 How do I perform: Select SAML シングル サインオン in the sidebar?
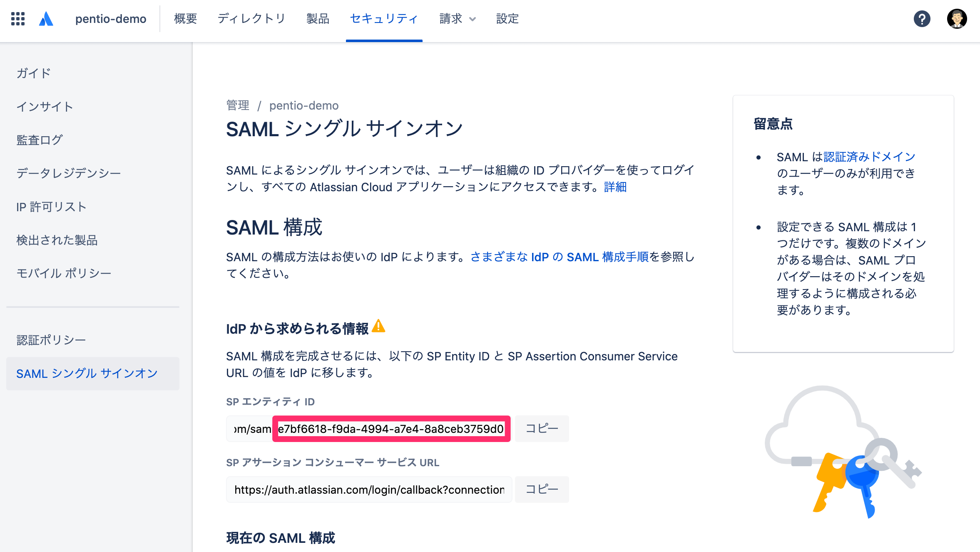93,373
